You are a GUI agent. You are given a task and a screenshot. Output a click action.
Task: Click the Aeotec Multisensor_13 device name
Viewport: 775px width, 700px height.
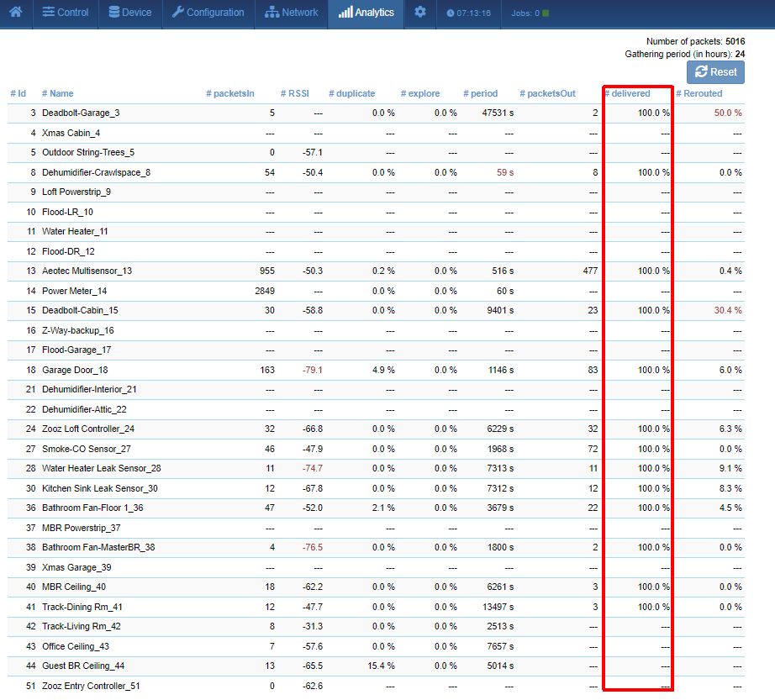coord(87,271)
